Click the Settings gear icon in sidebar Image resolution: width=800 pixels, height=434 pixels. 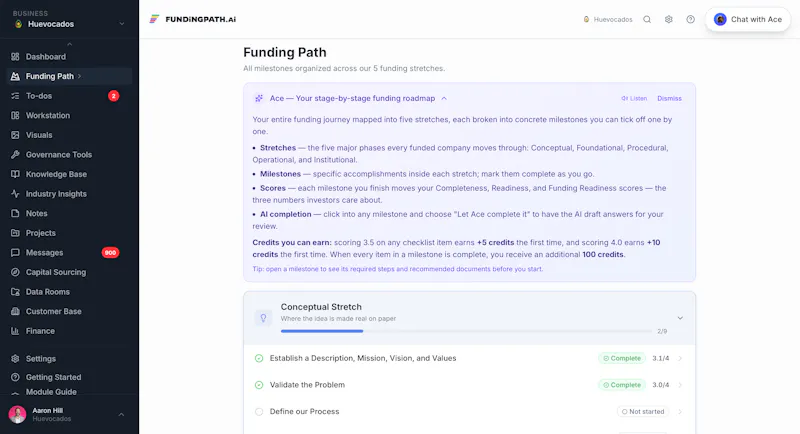click(x=15, y=359)
